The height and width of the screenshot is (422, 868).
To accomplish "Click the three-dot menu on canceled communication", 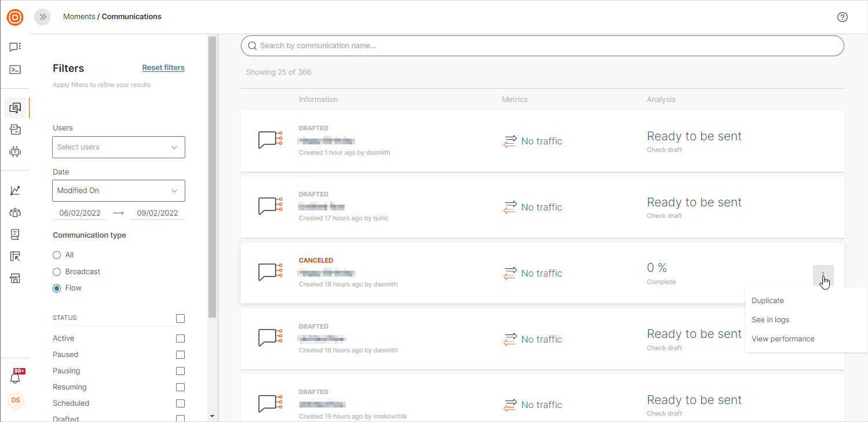I will (823, 275).
